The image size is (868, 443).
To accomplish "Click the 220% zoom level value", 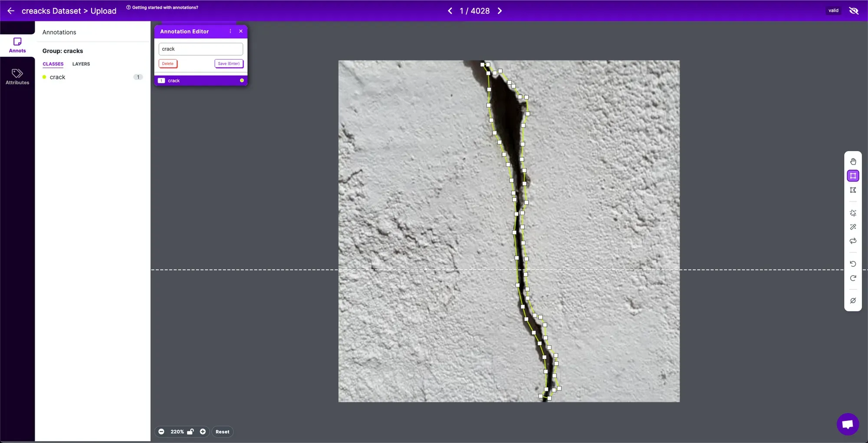I will pos(177,432).
